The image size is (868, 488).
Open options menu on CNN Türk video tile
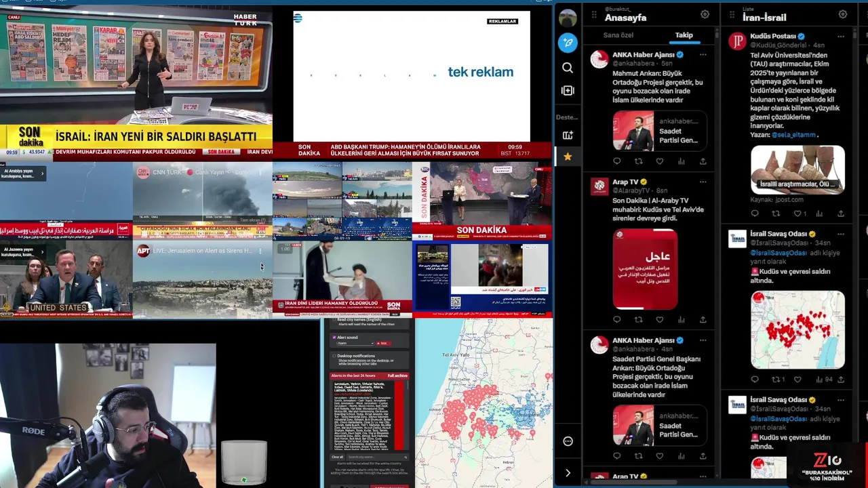[260, 172]
